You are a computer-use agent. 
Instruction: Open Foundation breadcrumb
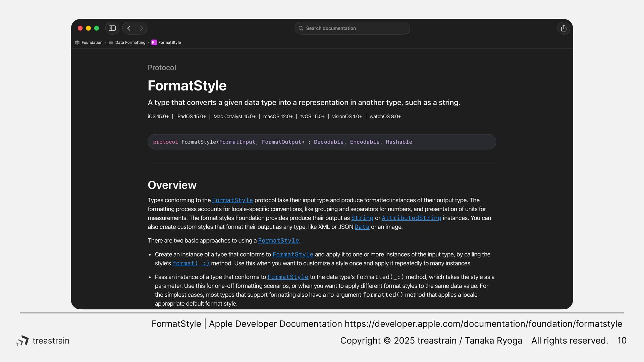(x=92, y=43)
